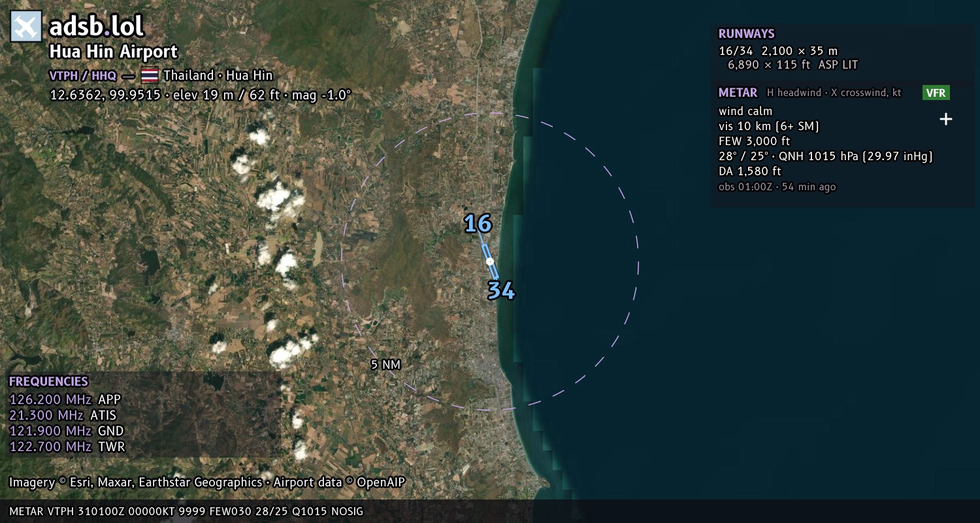Click the temperature and QNH 1015 hPa line

825,156
